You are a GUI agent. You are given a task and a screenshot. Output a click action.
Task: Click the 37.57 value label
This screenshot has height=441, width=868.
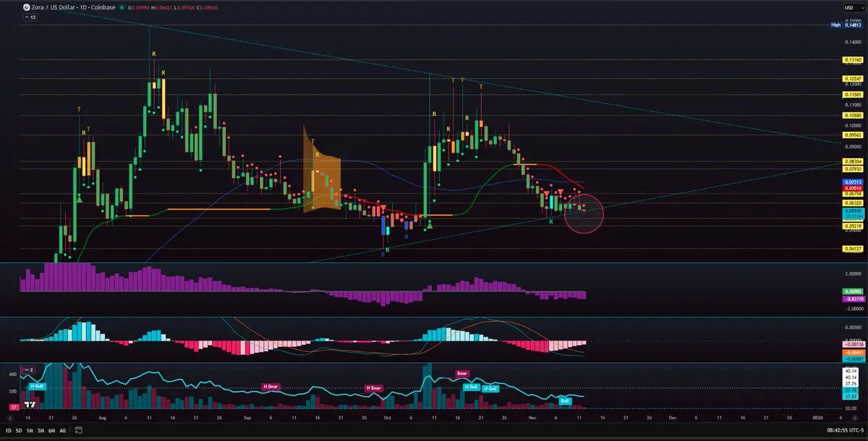(850, 397)
